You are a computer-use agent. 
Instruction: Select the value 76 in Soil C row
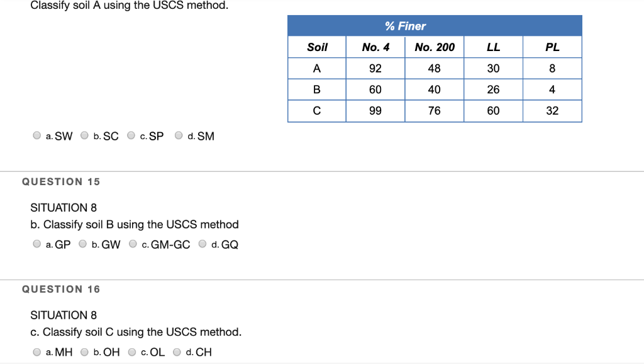434,111
